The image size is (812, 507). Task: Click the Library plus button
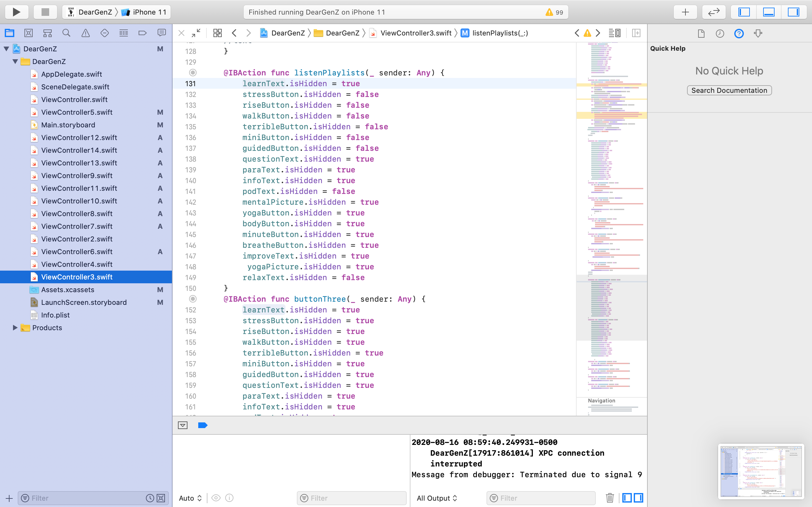pos(685,12)
